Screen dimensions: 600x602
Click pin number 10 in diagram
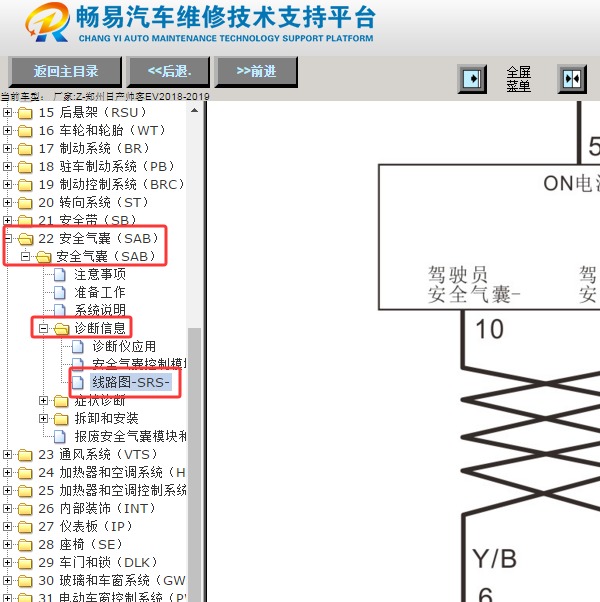(489, 329)
